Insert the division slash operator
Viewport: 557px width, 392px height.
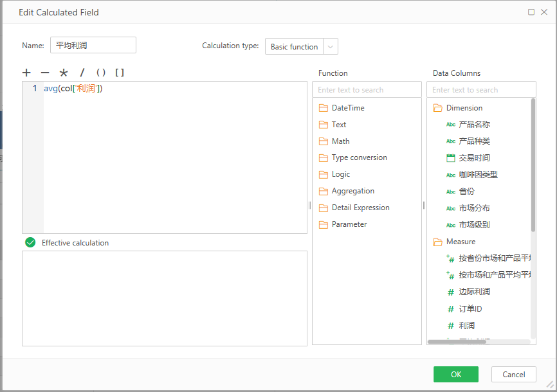[x=82, y=73]
